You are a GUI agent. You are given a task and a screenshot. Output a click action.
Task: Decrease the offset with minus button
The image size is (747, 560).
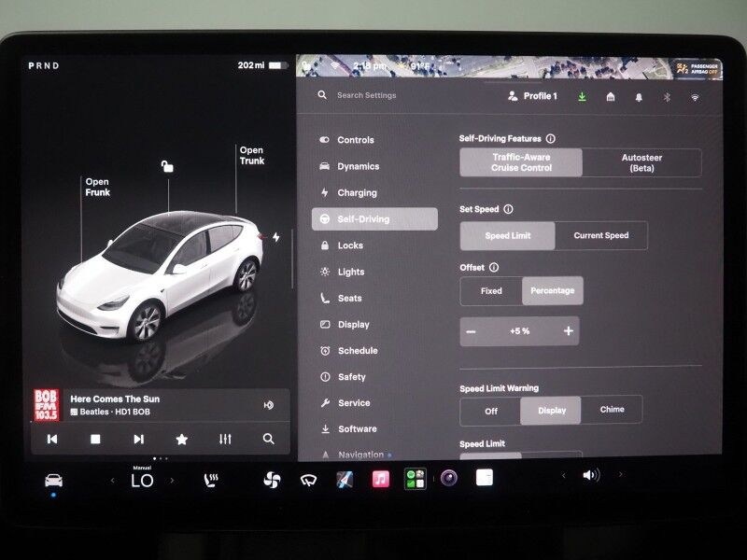click(x=472, y=331)
